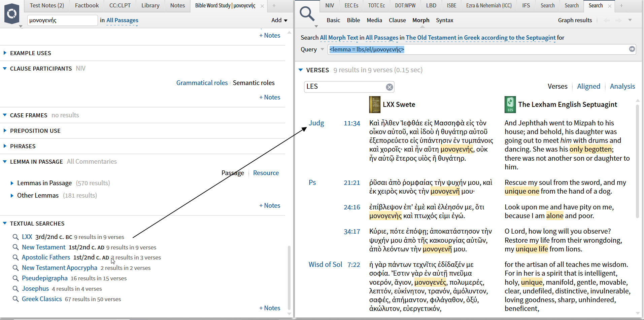Click the search icon beside New Testament
Screen dimensions: 644x320
(x=15, y=247)
